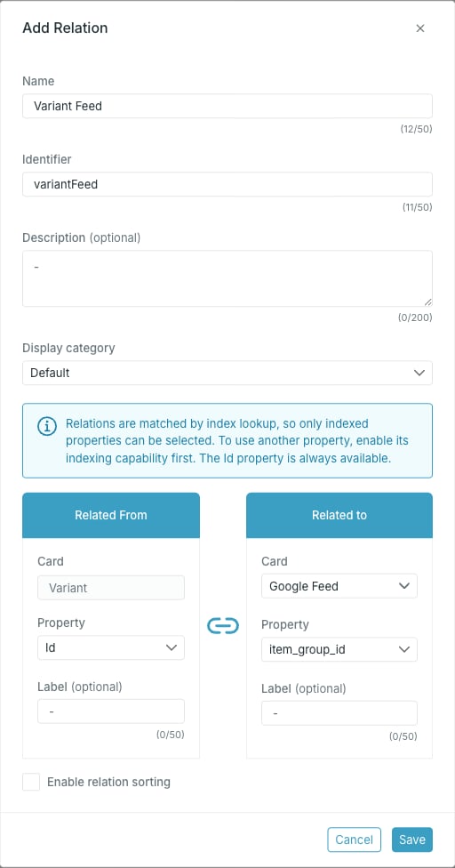Save the new relation
The width and height of the screenshot is (455, 868).
411,840
